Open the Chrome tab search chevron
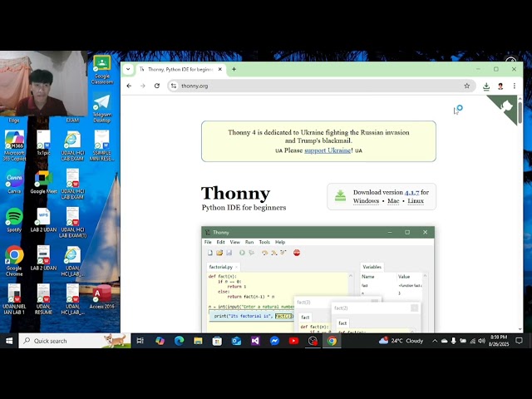 coord(128,69)
